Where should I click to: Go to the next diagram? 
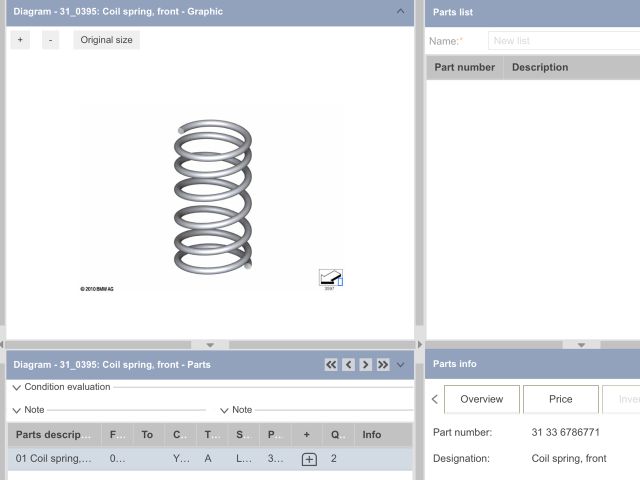point(366,365)
